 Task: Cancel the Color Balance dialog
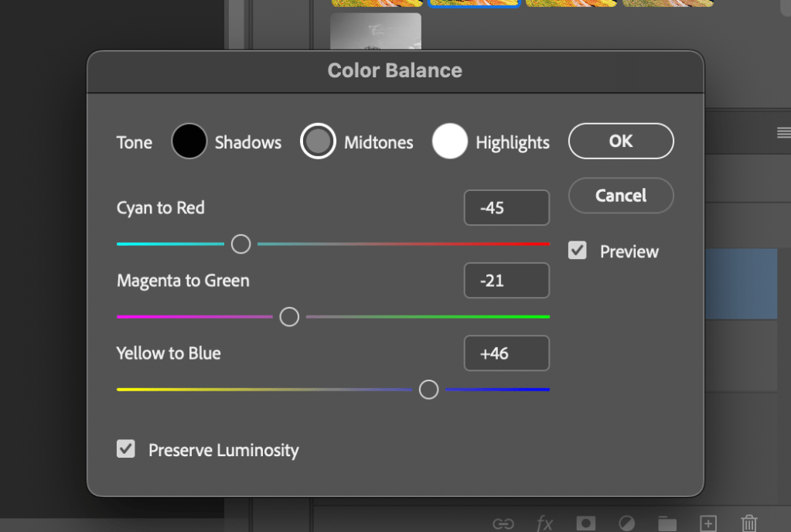click(621, 196)
